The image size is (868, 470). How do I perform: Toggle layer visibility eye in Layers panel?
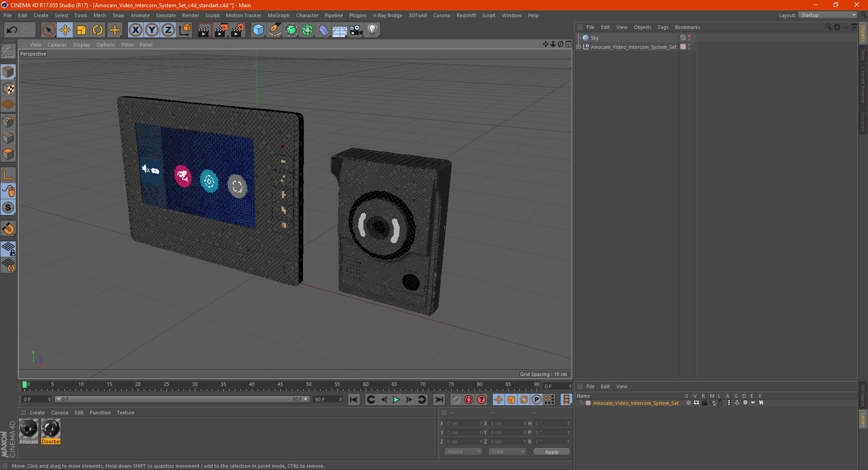(696, 403)
